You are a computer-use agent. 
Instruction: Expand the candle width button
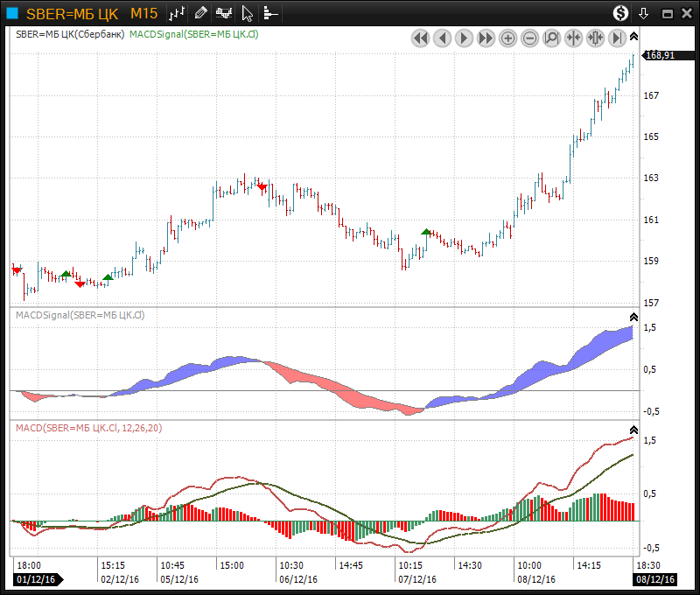click(596, 38)
